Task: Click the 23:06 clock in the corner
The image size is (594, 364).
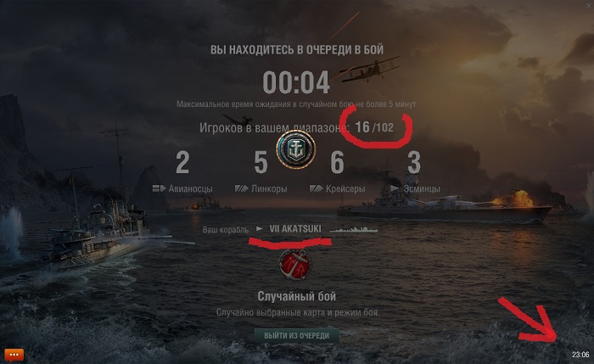Action: 580,355
